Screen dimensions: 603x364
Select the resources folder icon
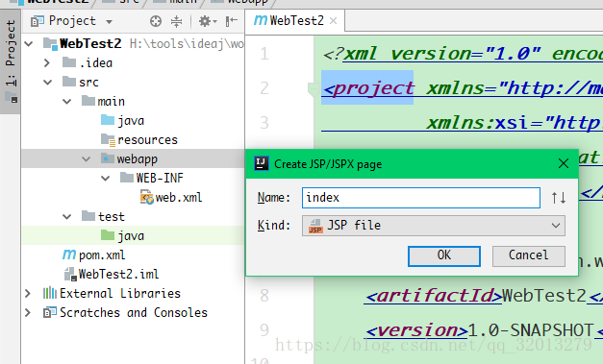pos(108,140)
